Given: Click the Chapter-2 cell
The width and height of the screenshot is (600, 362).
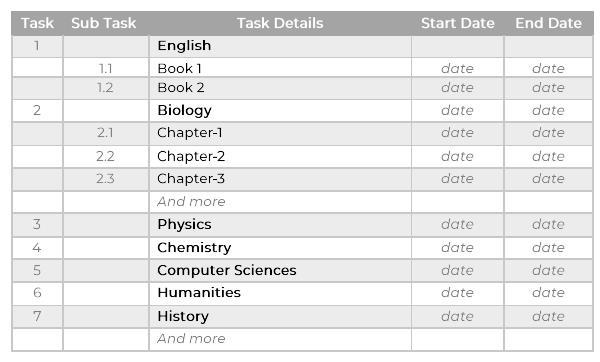Looking at the screenshot, I should [x=280, y=157].
